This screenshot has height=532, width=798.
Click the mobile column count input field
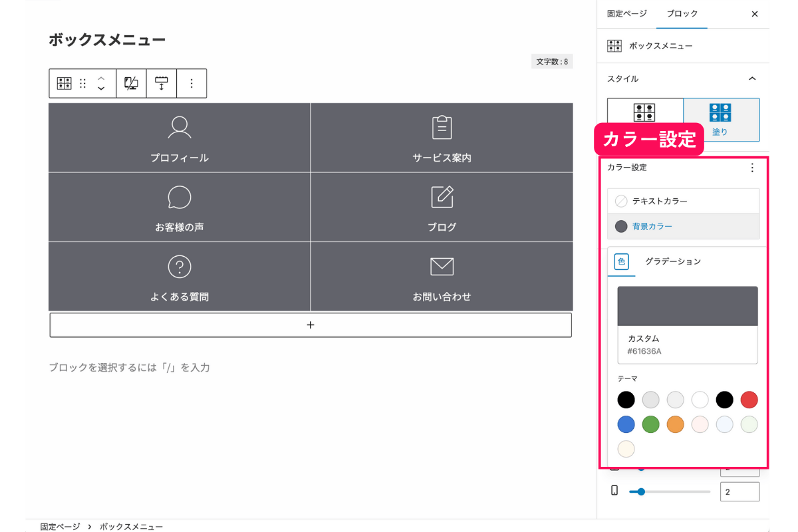click(x=739, y=491)
